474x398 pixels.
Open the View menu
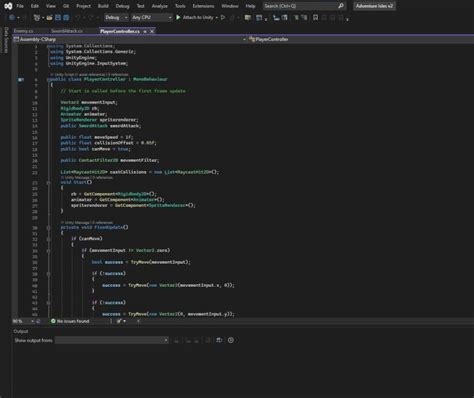pos(51,6)
